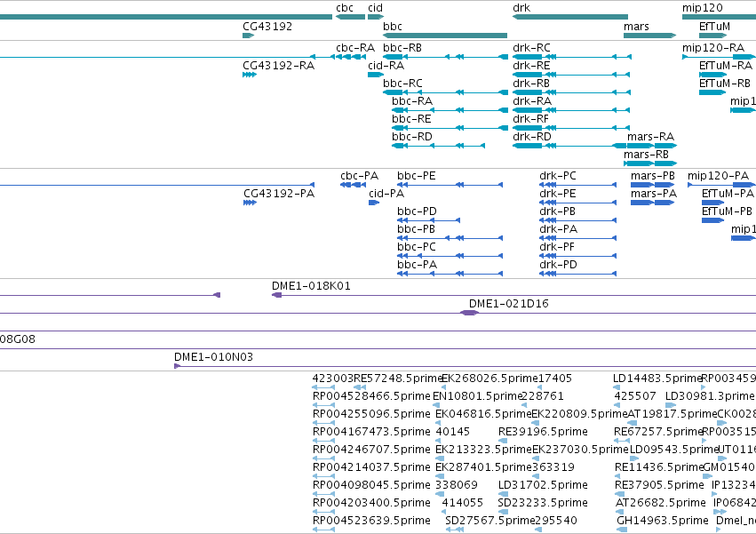The width and height of the screenshot is (756, 534).
Task: Click the drk-PD protein label
Action: [x=558, y=265]
